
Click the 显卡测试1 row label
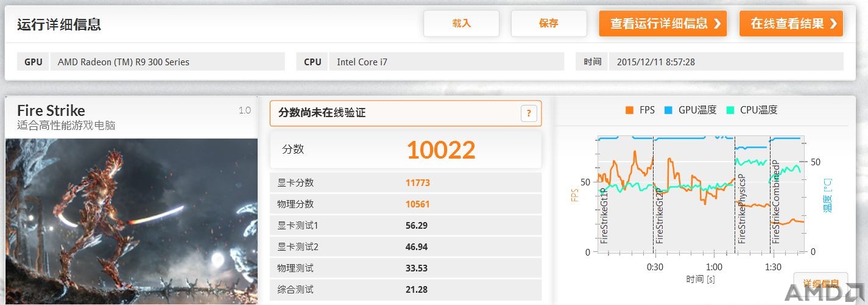(298, 226)
